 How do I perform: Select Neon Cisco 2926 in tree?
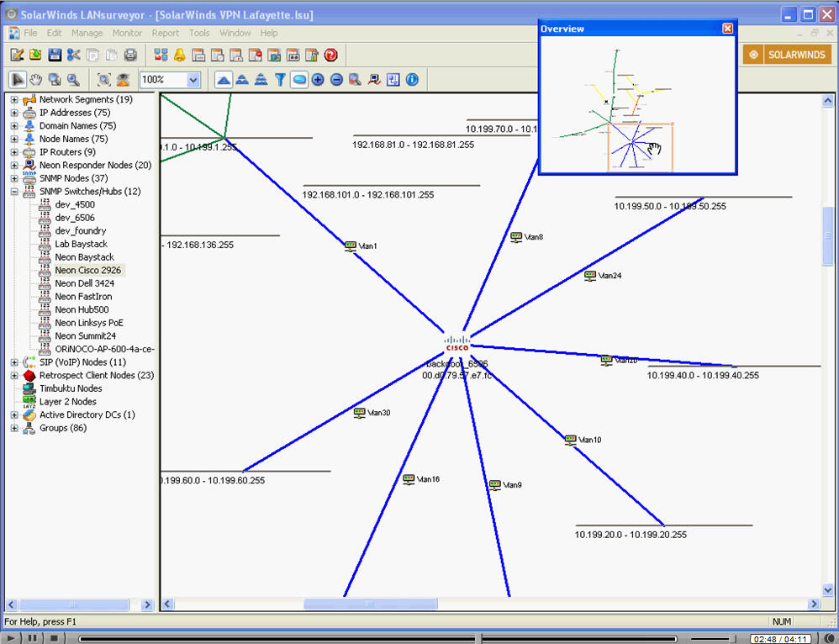(87, 271)
